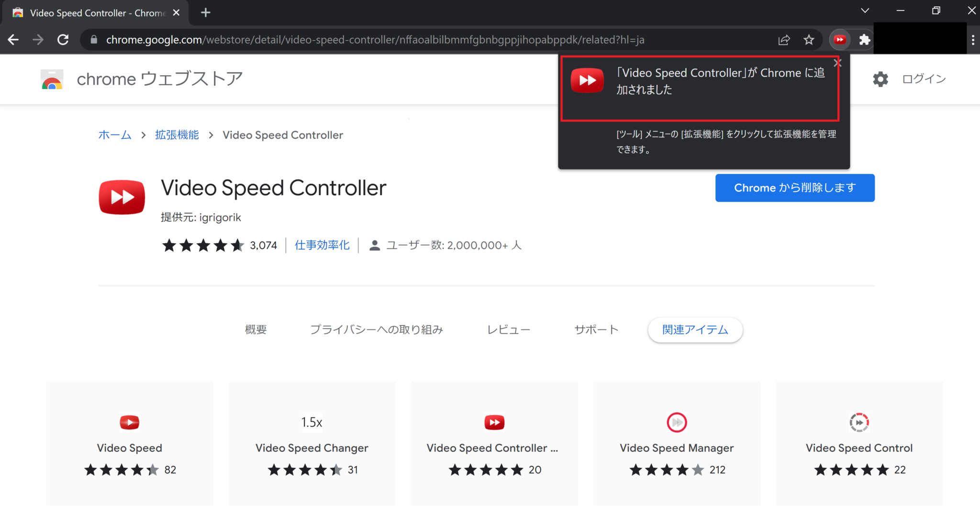Follow the 仕事効率化 category link
This screenshot has height=519, width=980.
click(x=322, y=245)
